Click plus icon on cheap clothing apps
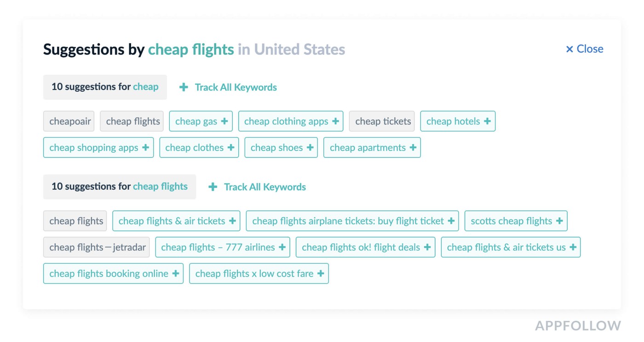 [335, 122]
